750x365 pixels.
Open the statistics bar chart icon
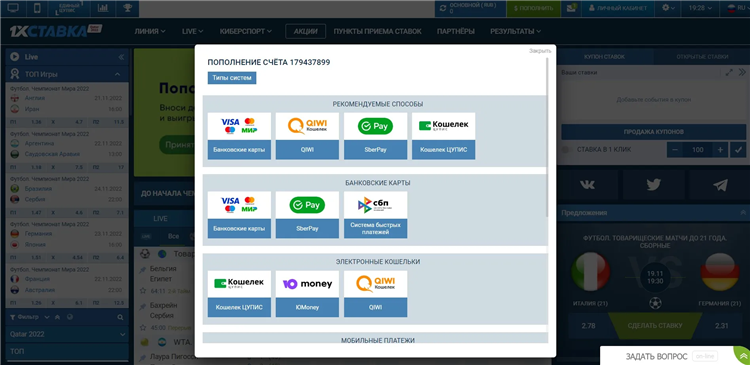coord(102,8)
